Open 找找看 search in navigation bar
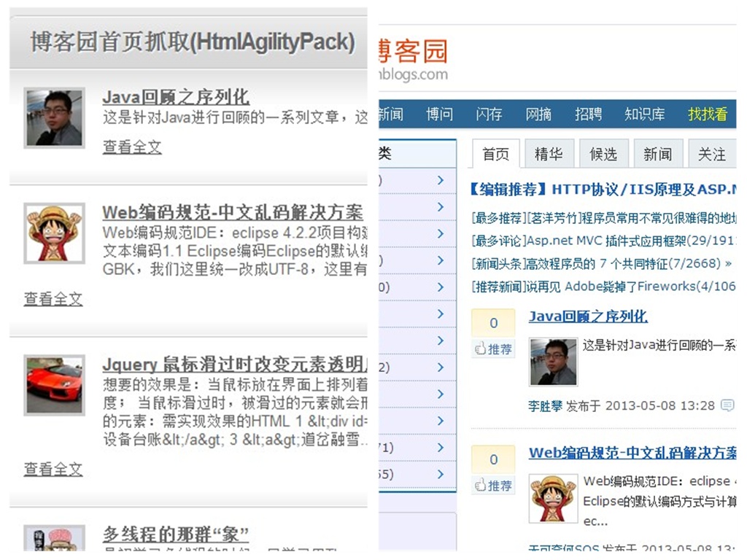This screenshot has width=747, height=560. click(708, 114)
